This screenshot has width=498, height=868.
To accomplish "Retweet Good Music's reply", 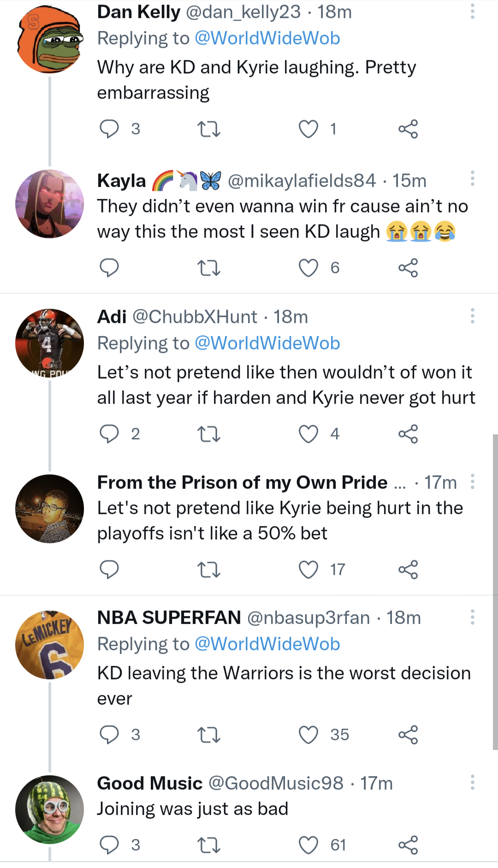I will (x=208, y=845).
